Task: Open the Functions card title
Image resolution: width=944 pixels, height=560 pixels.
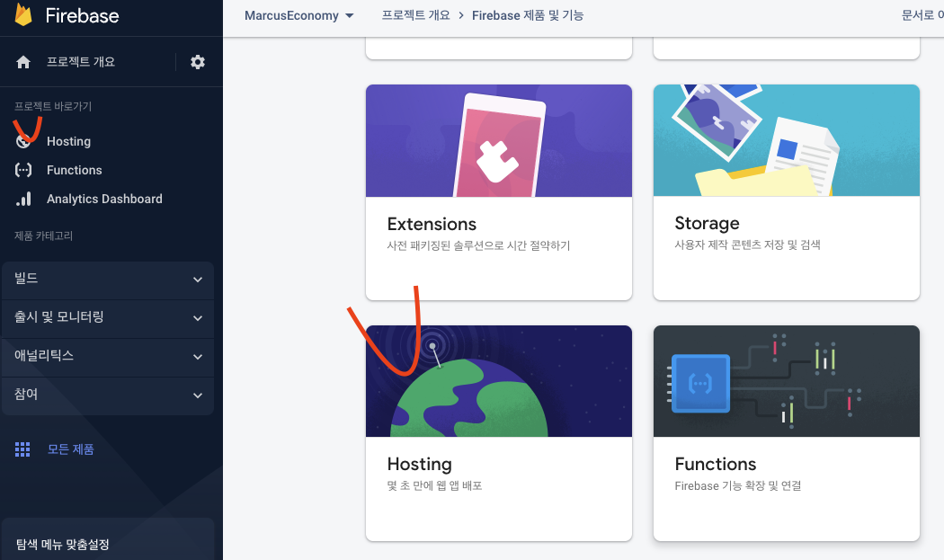Action: pos(716,464)
